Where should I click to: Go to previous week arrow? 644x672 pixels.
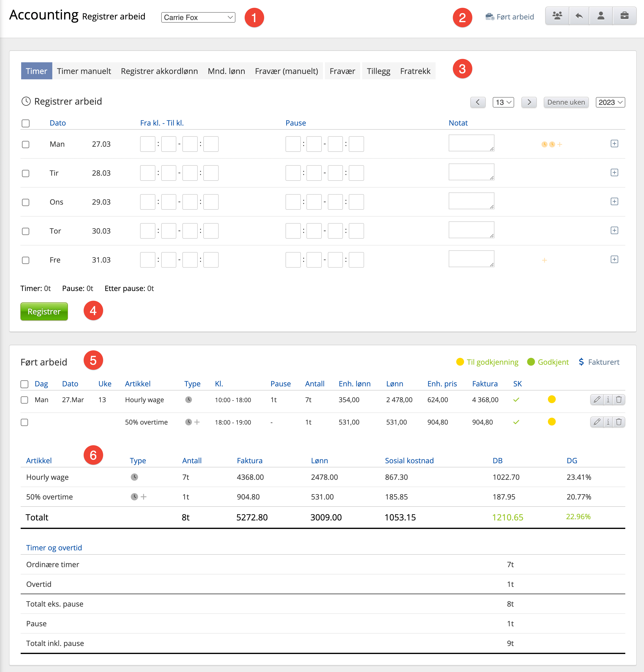[478, 102]
